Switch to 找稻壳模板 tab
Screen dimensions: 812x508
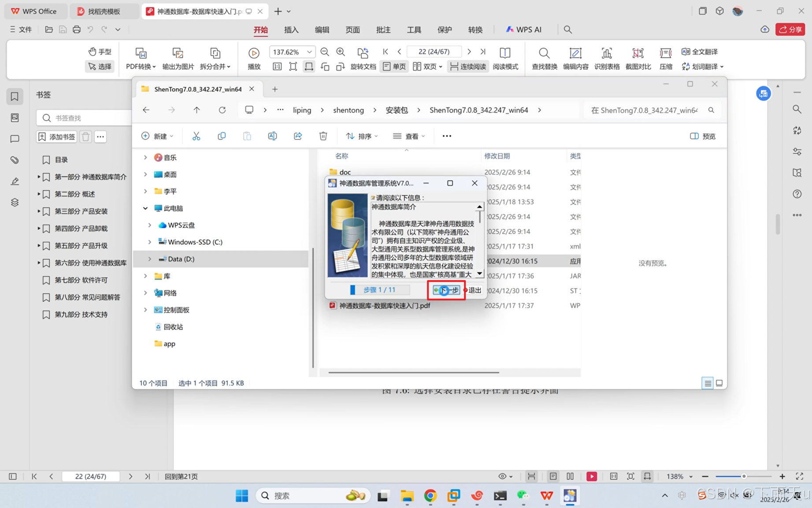pos(104,11)
